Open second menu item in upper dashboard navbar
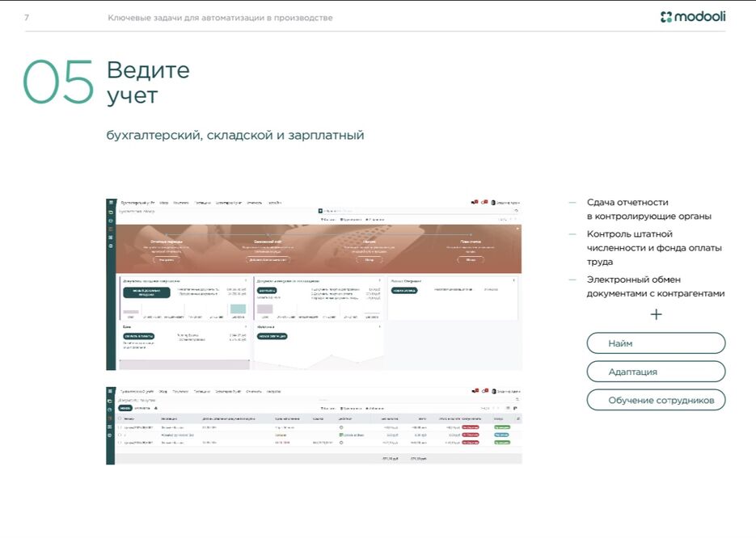 (163, 202)
